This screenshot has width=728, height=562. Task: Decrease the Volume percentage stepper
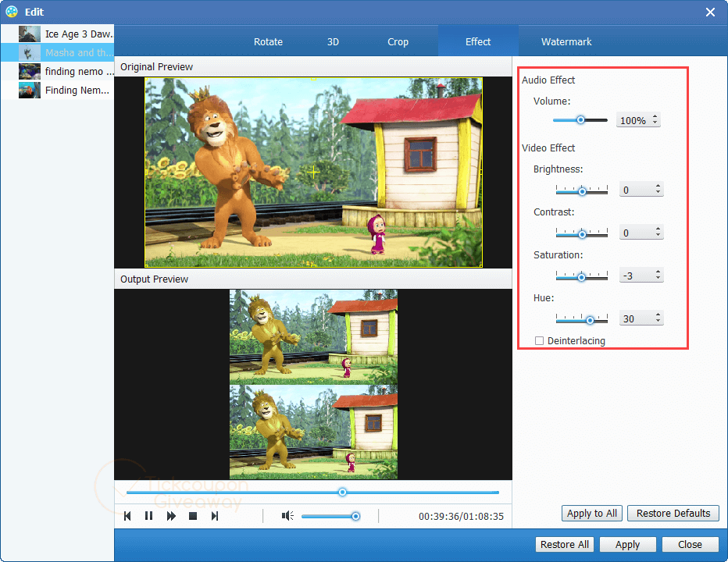[655, 123]
